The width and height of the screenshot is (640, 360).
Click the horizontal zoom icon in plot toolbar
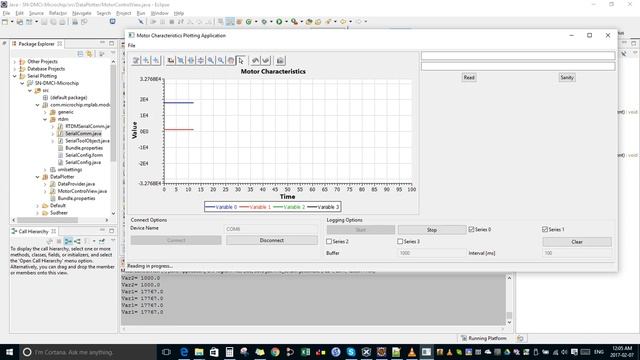point(191,60)
